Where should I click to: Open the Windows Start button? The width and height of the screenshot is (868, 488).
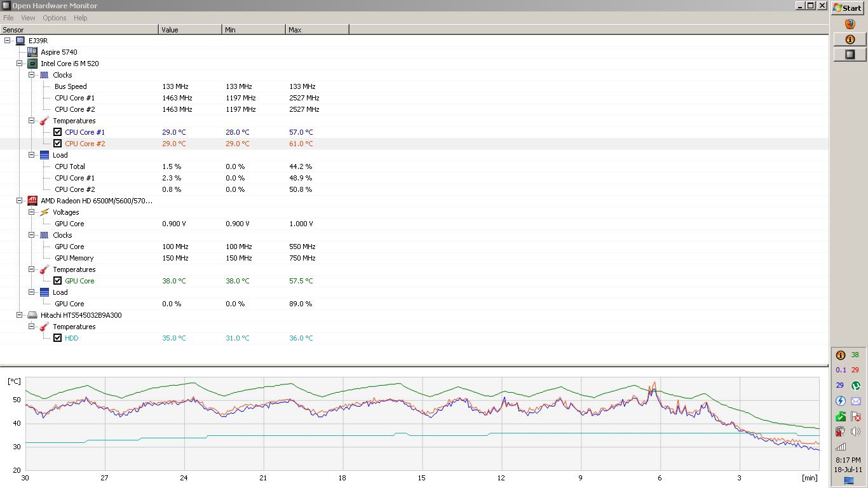coord(848,8)
